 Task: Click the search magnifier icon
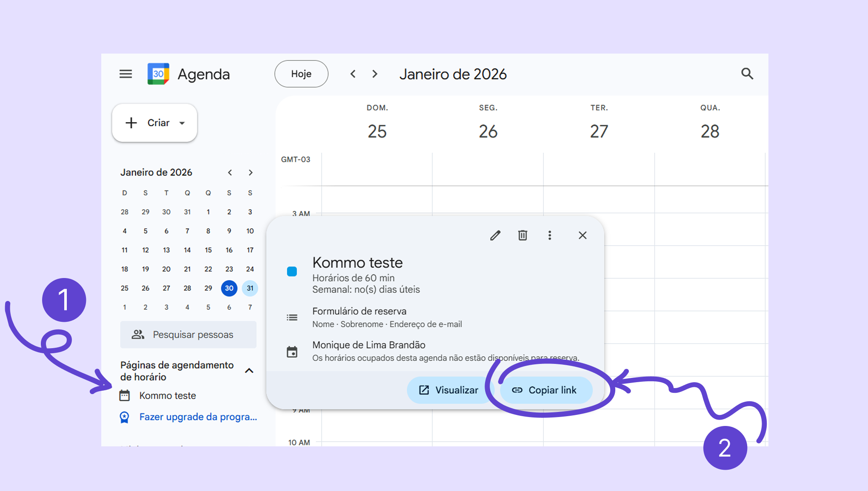click(x=747, y=74)
